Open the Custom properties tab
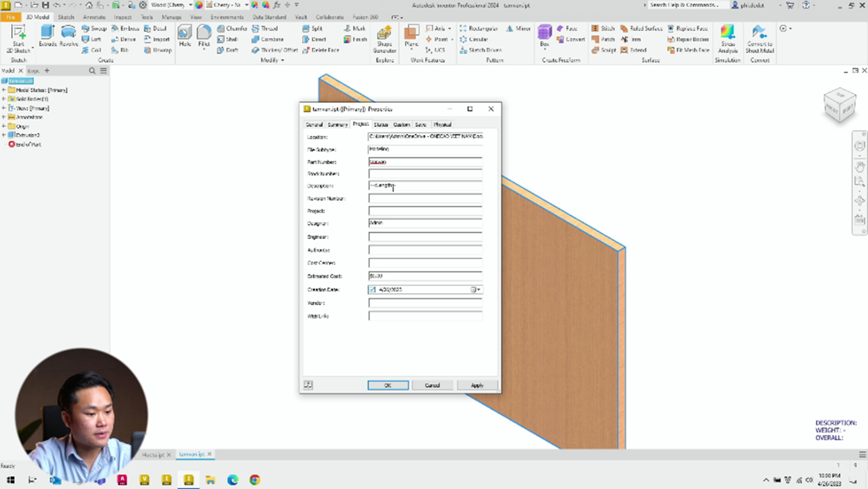 (401, 125)
